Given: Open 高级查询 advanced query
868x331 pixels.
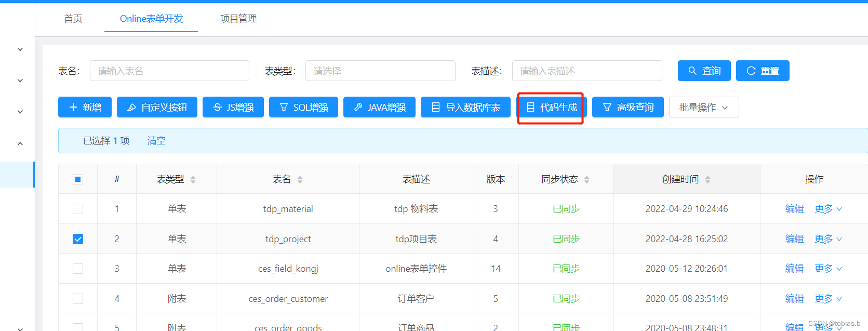Looking at the screenshot, I should point(627,107).
